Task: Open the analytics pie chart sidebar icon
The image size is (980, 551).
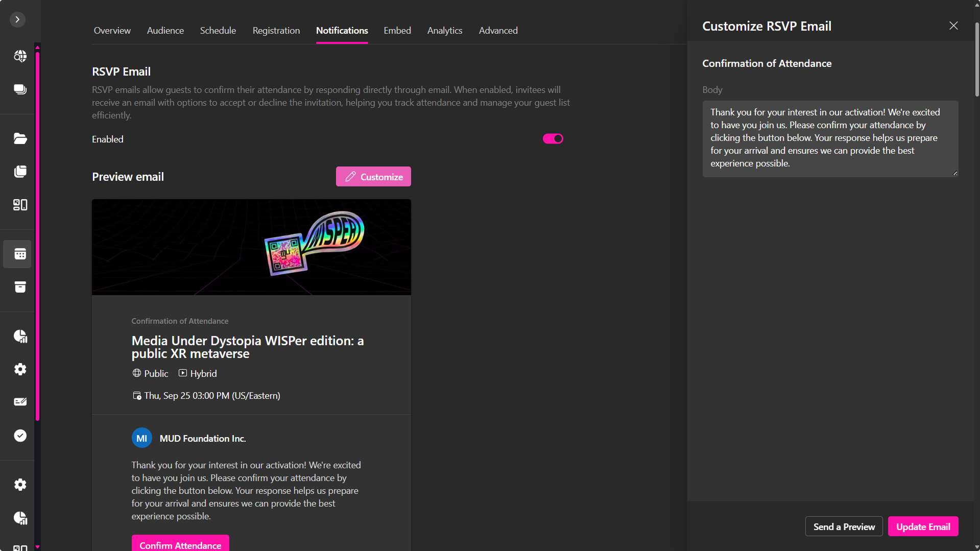Action: pyautogui.click(x=20, y=336)
